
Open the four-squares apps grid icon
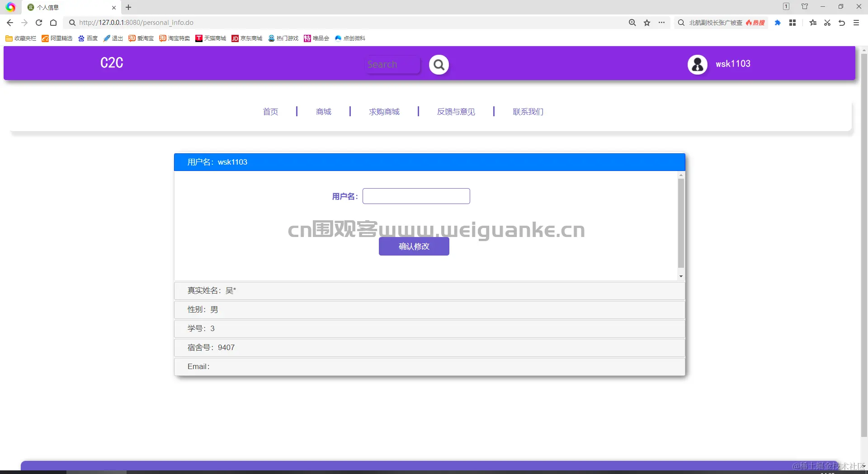point(793,23)
